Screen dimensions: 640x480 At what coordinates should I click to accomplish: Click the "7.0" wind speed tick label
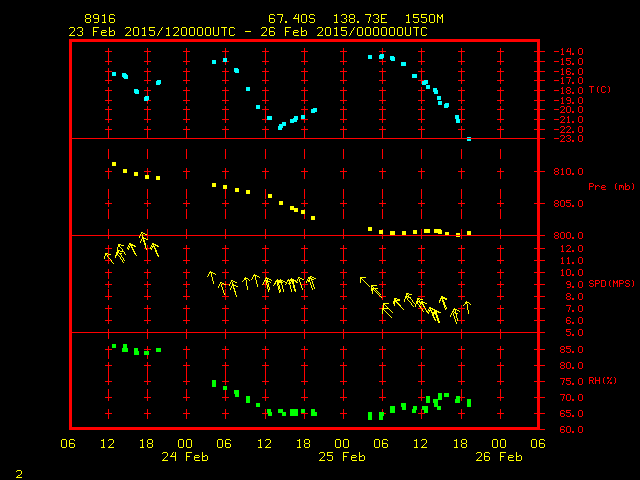[x=574, y=309]
